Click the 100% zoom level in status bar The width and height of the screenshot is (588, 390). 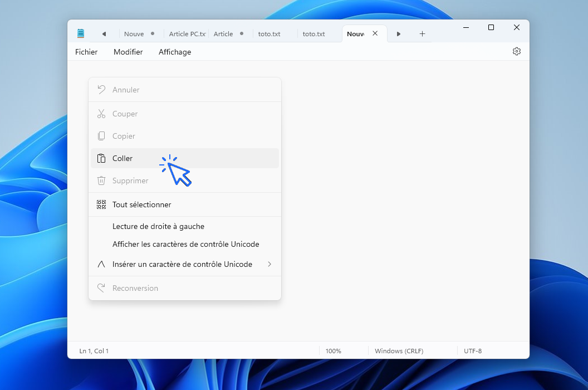[334, 351]
